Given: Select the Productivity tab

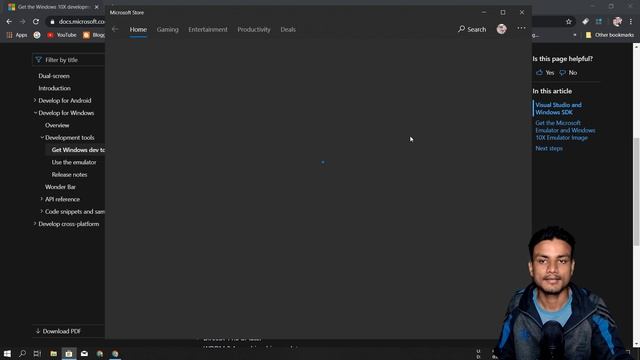Looking at the screenshot, I should 253,30.
